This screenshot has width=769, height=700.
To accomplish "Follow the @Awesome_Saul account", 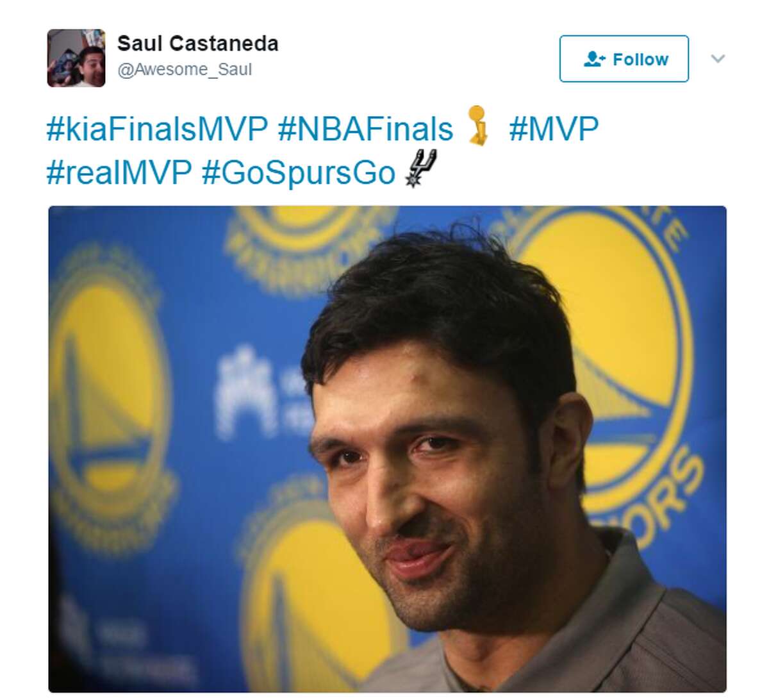I will [x=624, y=59].
